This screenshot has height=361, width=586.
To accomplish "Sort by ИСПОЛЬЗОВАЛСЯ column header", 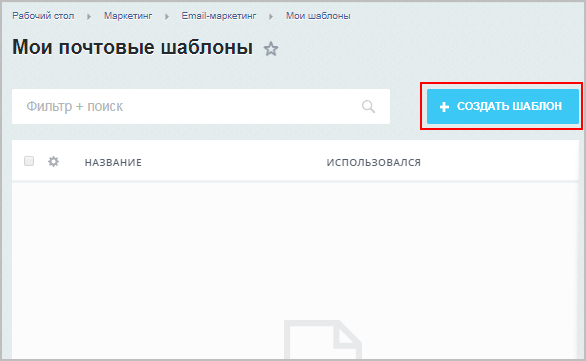I will pos(374,163).
